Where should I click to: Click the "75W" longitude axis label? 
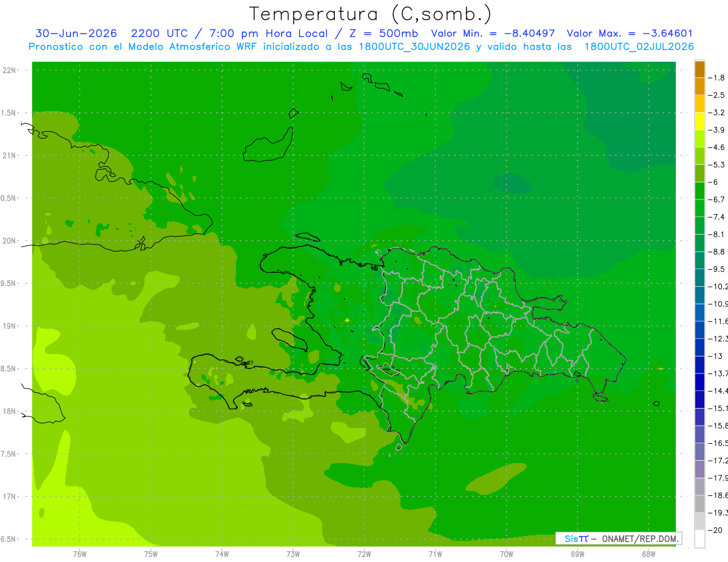pos(150,554)
